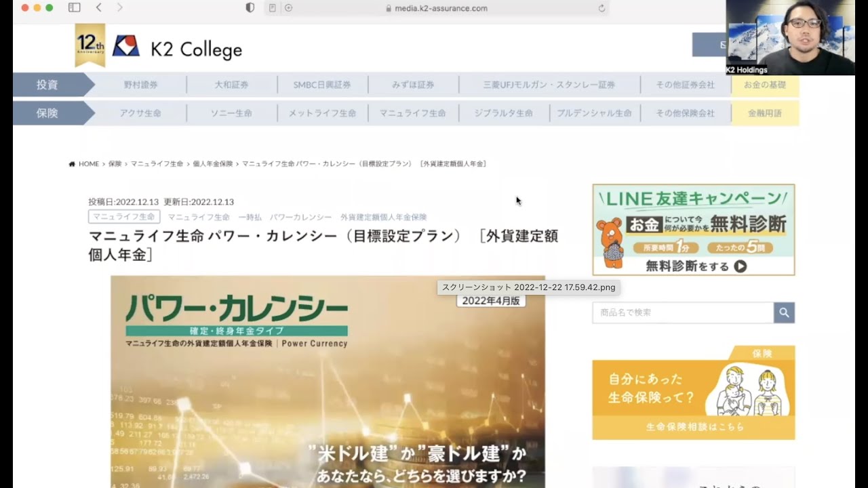Click the browser forward arrow

pos(120,7)
